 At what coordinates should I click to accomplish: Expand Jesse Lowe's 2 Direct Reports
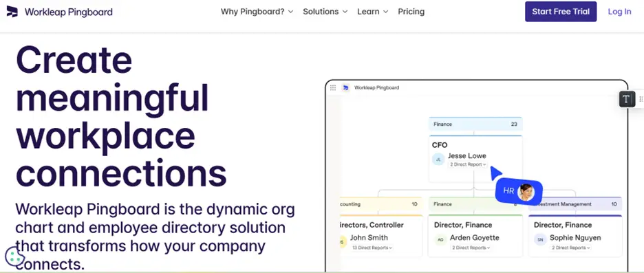468,164
